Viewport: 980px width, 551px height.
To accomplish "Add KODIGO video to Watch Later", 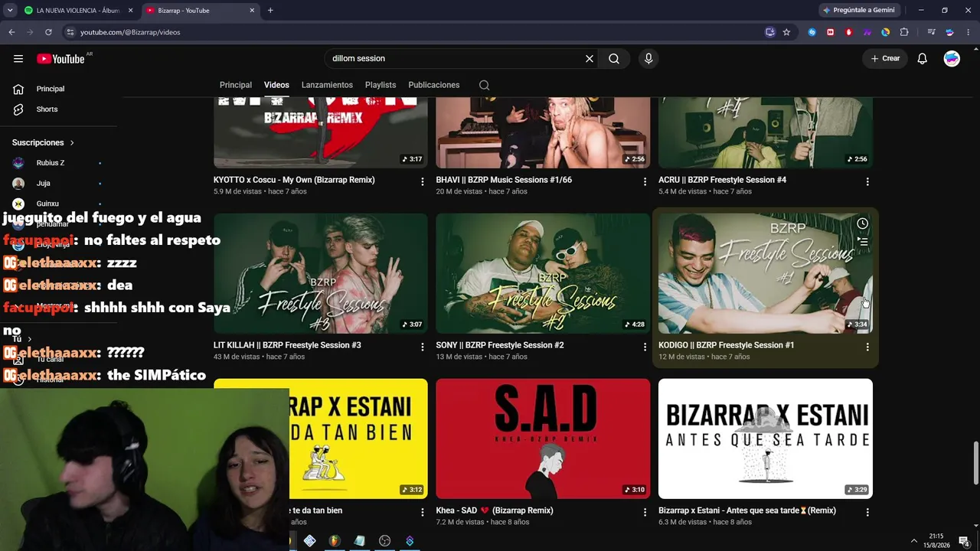I will click(862, 223).
